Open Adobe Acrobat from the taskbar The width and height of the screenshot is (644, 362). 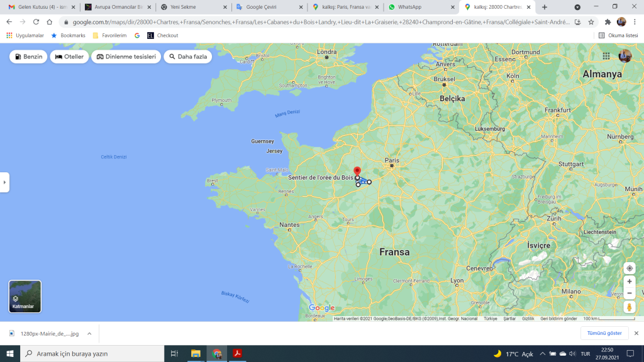pyautogui.click(x=238, y=354)
